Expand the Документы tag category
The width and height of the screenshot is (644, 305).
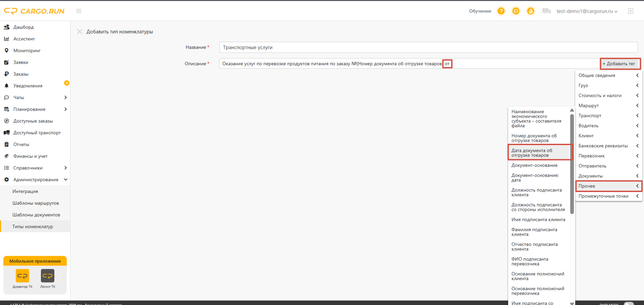pos(608,176)
